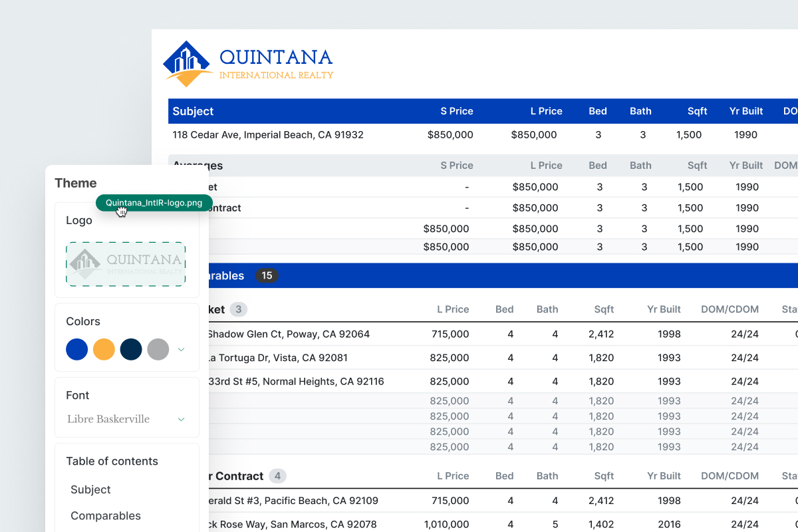Click the logo upload drop zone

point(126,264)
